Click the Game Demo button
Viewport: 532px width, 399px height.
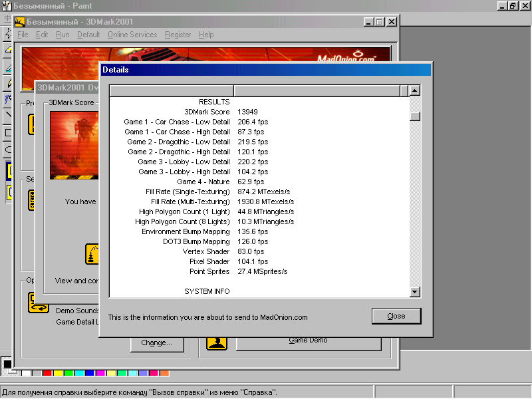click(x=308, y=342)
